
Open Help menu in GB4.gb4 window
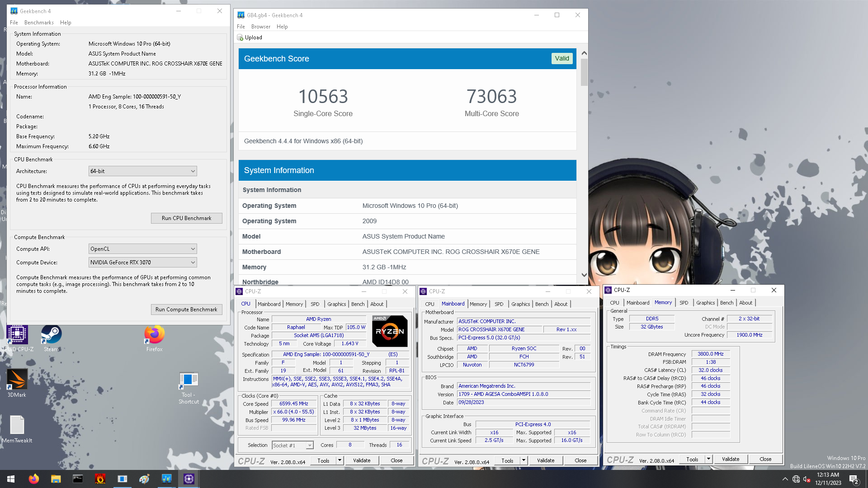(x=282, y=27)
